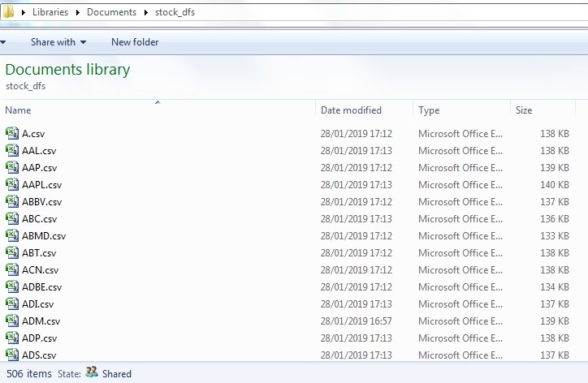Select the AAPL.csv file icon
The width and height of the screenshot is (588, 383).
[11, 184]
